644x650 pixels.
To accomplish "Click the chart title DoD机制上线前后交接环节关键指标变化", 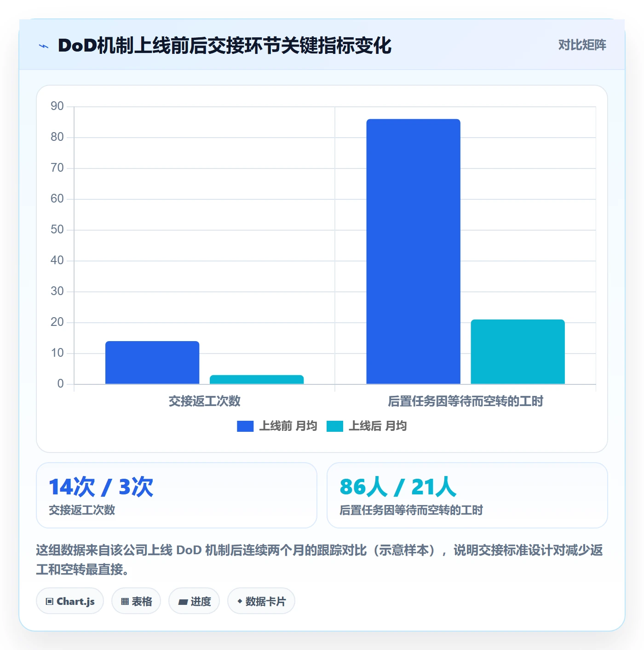I will coord(224,46).
